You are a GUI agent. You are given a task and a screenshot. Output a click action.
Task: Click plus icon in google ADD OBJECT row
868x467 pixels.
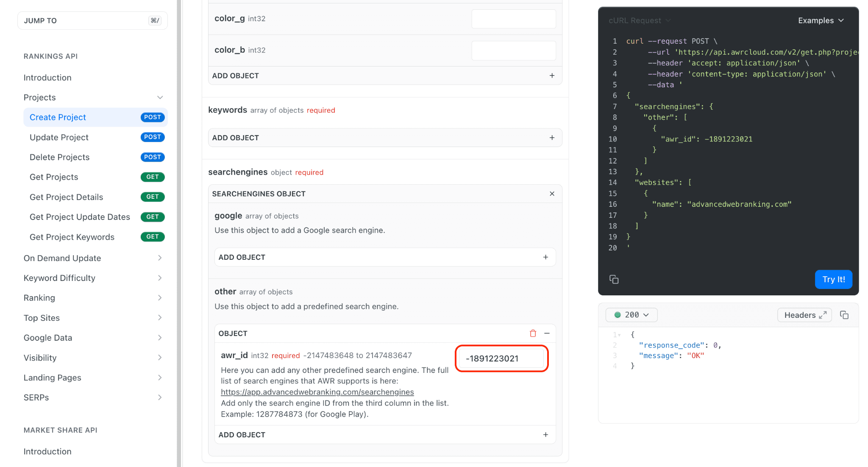545,257
